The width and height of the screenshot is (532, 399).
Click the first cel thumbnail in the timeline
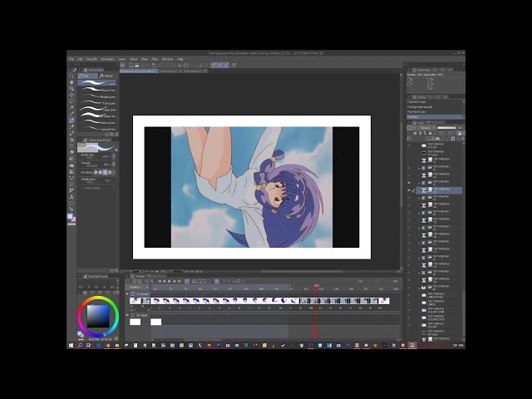135,301
